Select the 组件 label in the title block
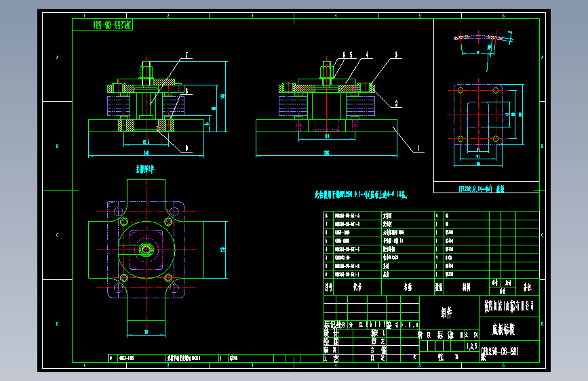 (x=446, y=313)
